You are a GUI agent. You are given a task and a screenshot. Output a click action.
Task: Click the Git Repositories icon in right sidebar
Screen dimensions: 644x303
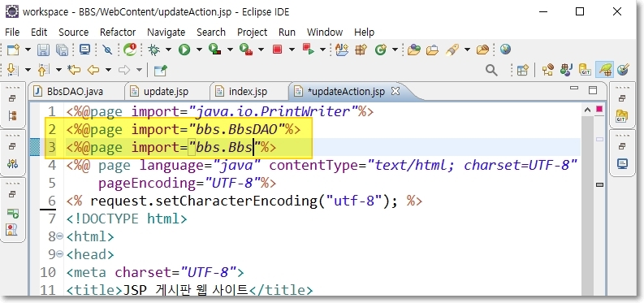coord(622,116)
